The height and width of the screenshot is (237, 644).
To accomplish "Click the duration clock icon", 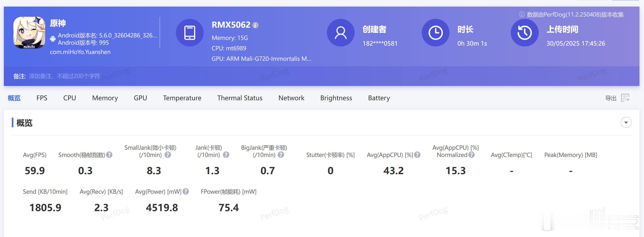I will click(x=435, y=33).
